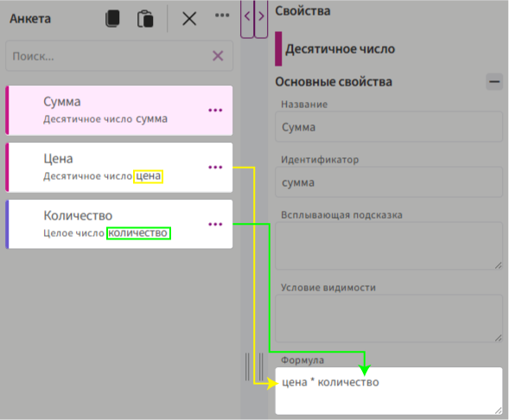The height and width of the screenshot is (420, 509).
Task: Open the three-dot menu in Анкета header
Action: point(222,15)
